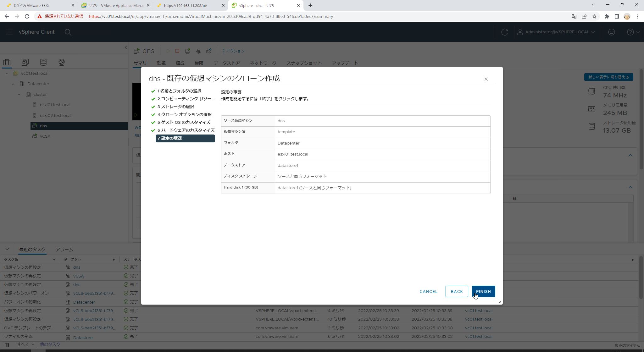Collapse the second summary card chevron
The width and height of the screenshot is (644, 352).
[x=630, y=187]
